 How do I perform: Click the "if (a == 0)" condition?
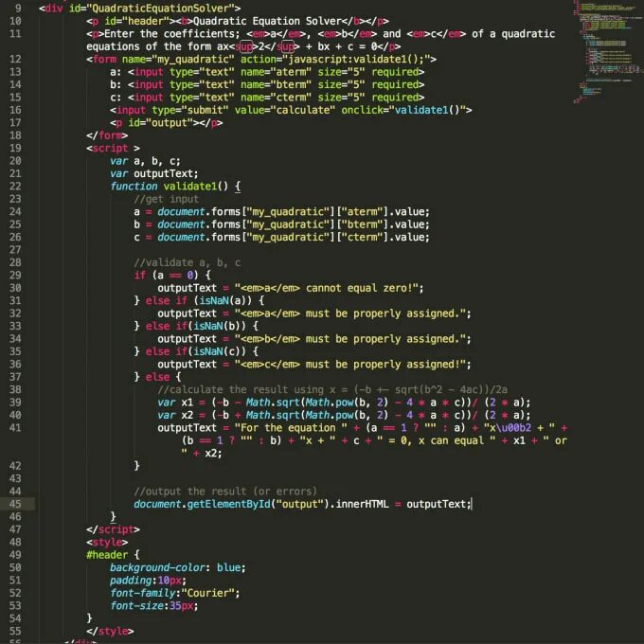coord(167,276)
